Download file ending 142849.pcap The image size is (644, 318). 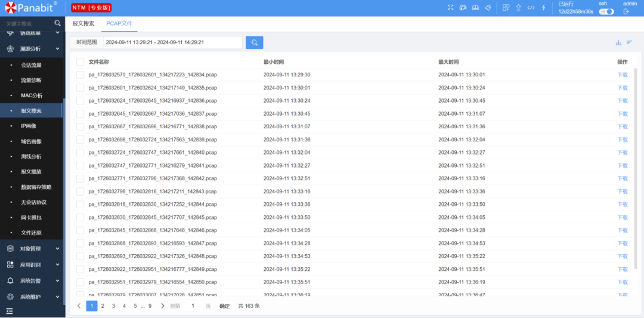pos(623,269)
